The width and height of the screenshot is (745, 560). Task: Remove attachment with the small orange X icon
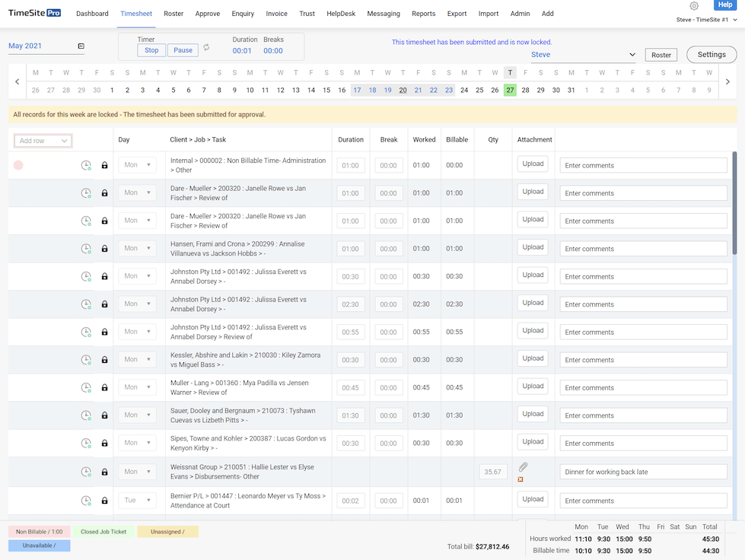pos(521,479)
